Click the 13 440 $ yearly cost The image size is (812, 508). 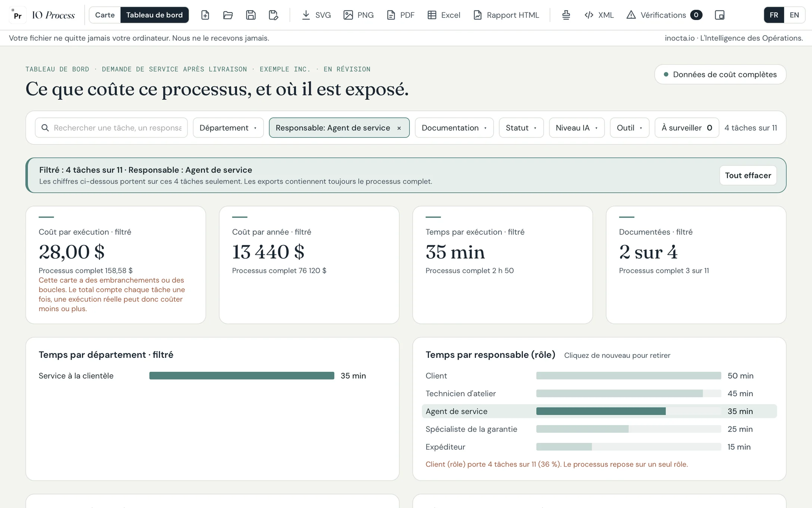coord(268,252)
